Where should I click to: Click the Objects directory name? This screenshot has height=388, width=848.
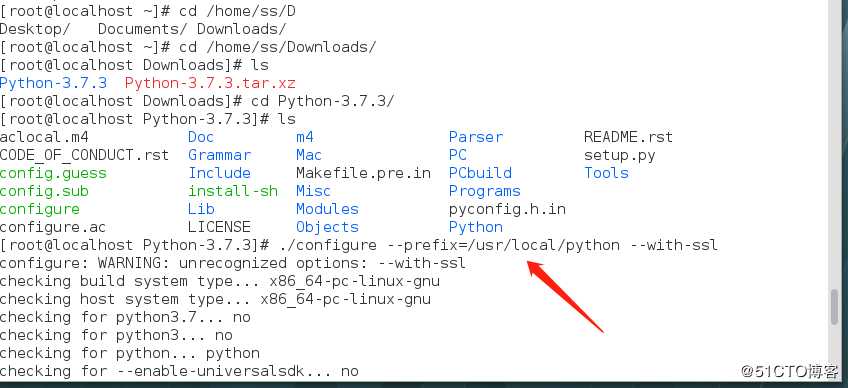[327, 227]
